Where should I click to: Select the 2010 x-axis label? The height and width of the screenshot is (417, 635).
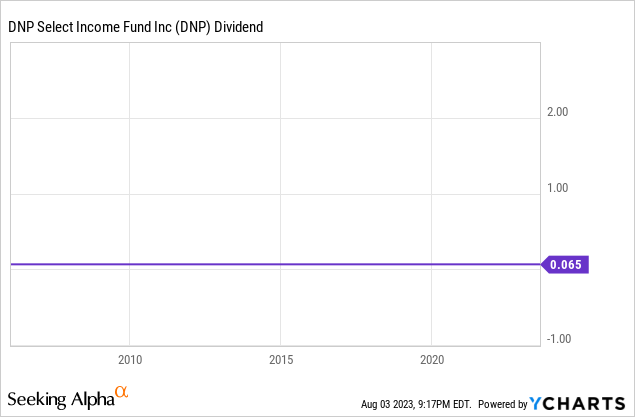(x=129, y=359)
